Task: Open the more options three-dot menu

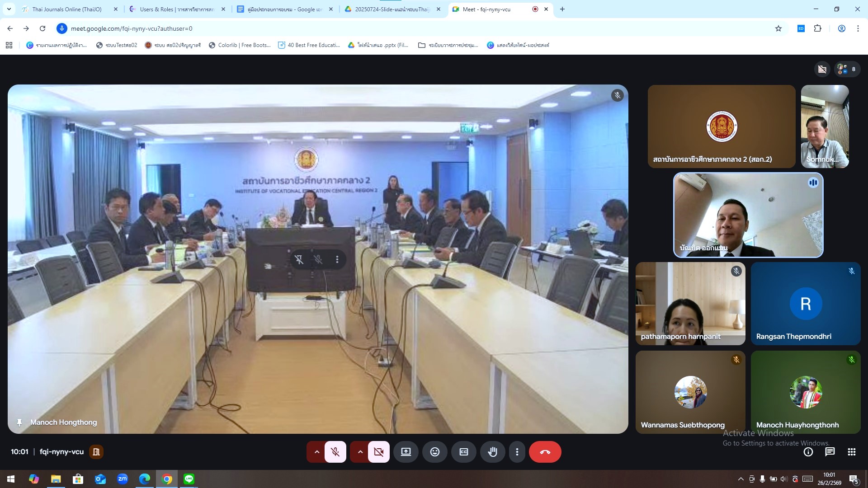Action: point(517,452)
